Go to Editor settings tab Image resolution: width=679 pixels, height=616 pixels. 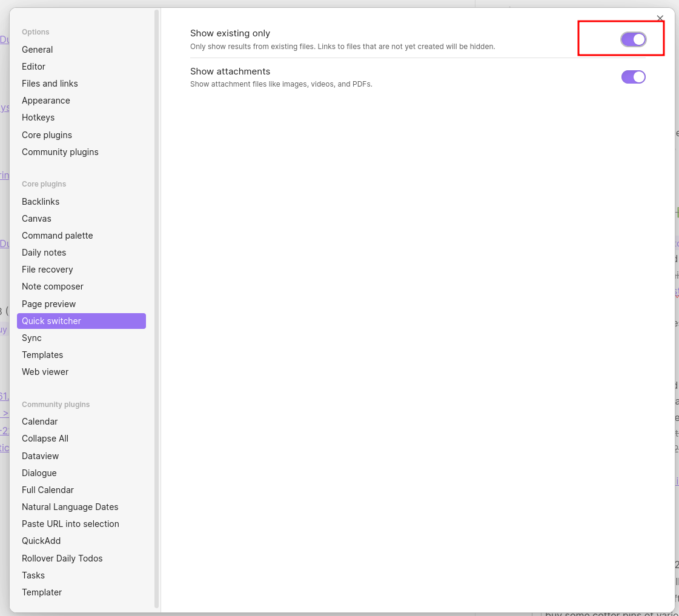tap(34, 67)
